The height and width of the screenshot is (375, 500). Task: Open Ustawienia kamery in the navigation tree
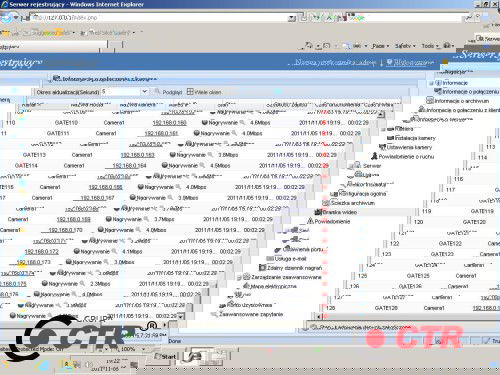coord(409,147)
